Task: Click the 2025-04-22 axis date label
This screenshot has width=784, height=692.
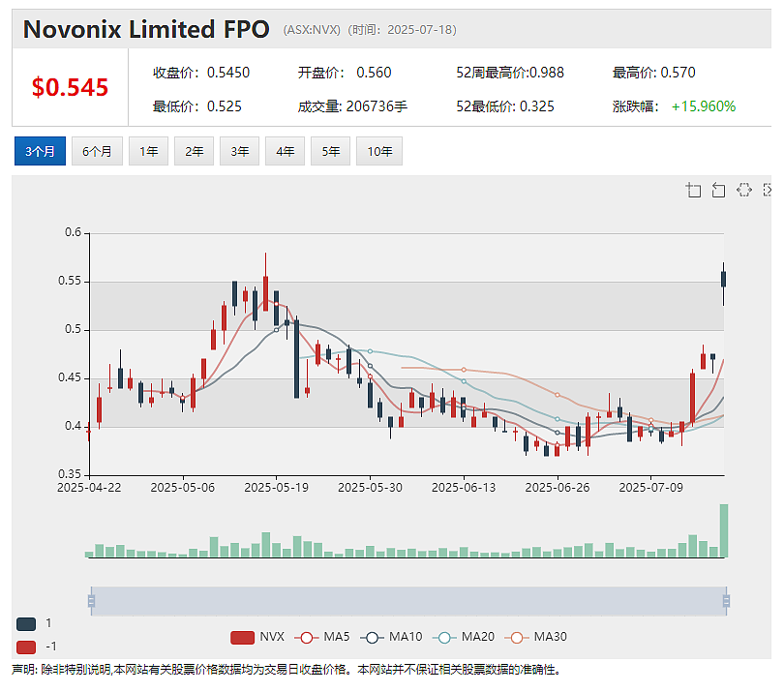Action: [89, 488]
